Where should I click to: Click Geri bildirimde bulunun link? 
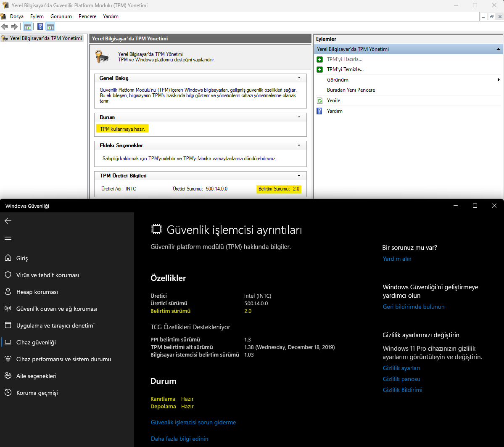click(x=414, y=307)
